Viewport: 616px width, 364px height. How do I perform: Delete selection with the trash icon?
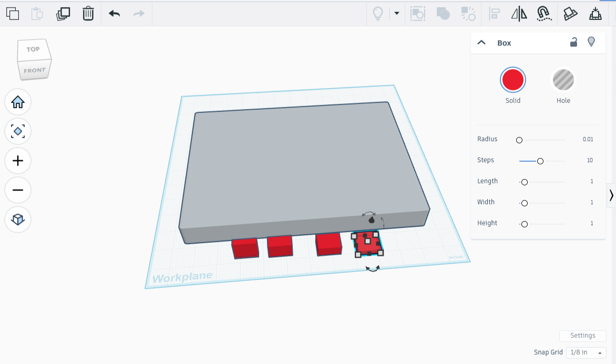click(88, 14)
